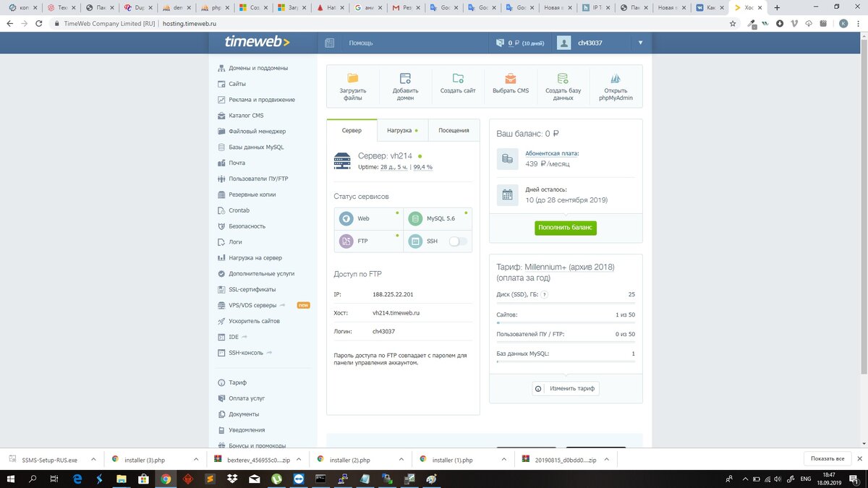Click the news icon in header
This screenshot has height=488, width=868.
(329, 43)
